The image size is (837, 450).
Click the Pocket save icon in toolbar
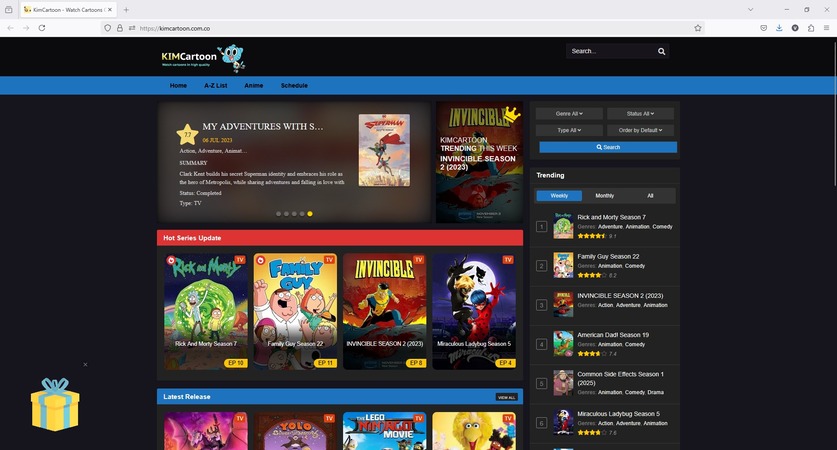pyautogui.click(x=763, y=28)
